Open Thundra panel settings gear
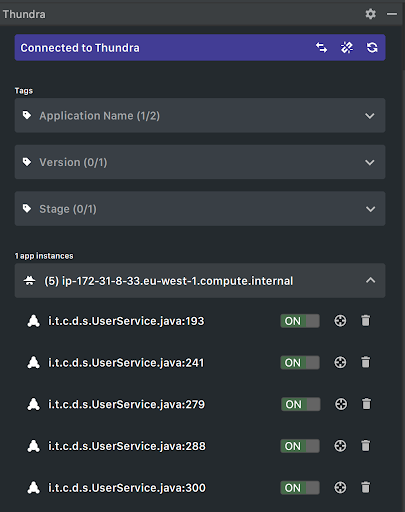 370,14
